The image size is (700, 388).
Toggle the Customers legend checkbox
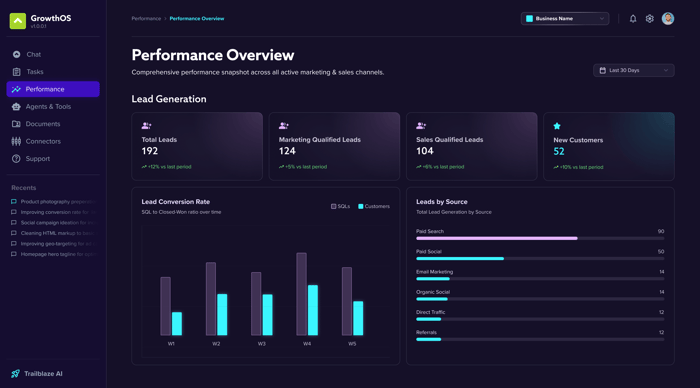361,206
